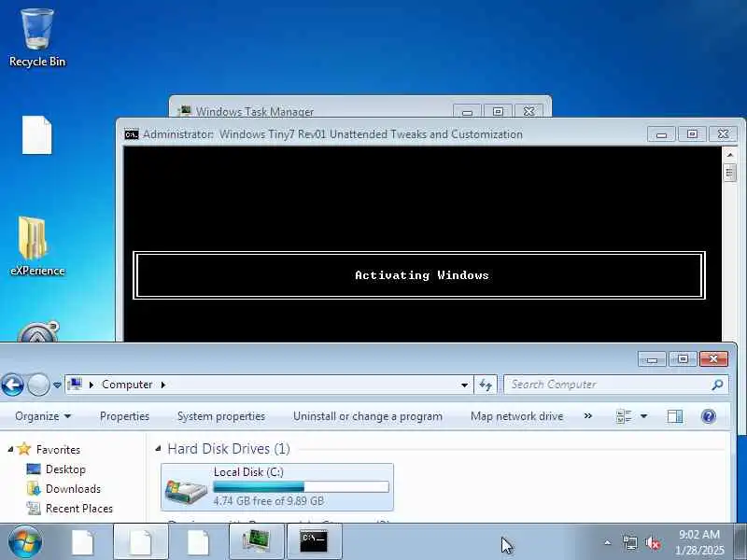This screenshot has width=747, height=560.
Task: Close the Computer Explorer window
Action: 713,358
